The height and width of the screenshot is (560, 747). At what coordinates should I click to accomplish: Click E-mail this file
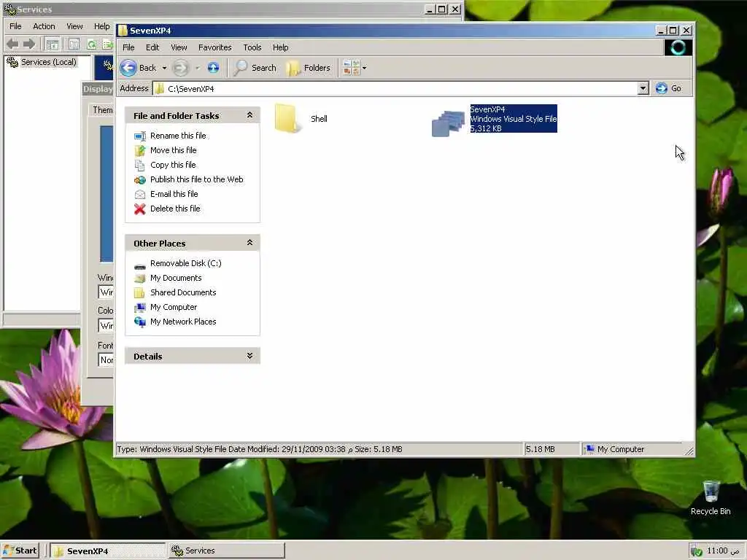[x=174, y=194]
